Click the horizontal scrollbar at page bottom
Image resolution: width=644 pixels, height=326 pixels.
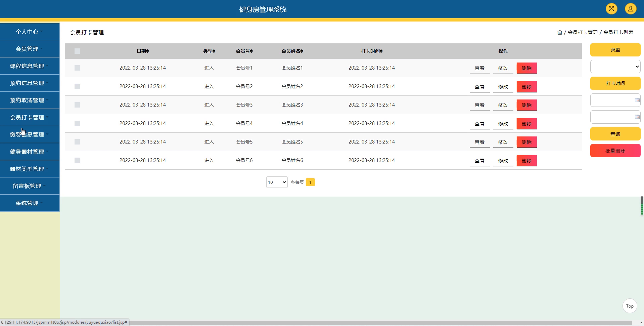[x=381, y=323]
